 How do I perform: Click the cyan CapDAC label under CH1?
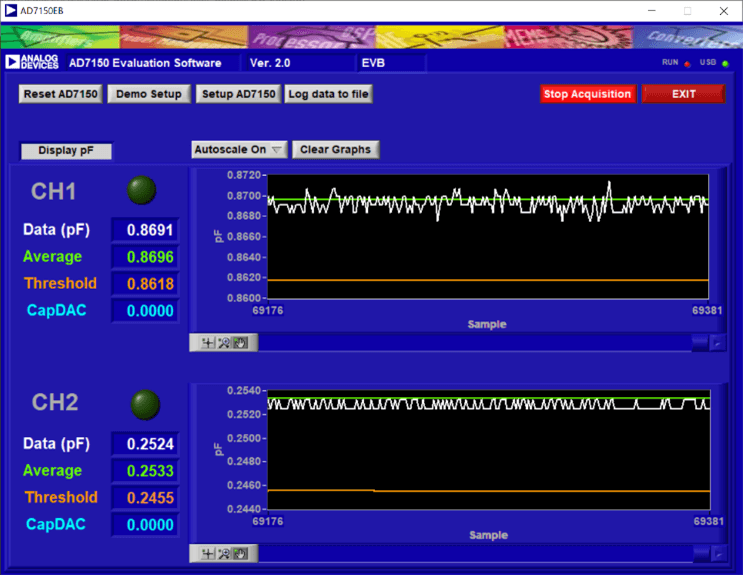[56, 310]
